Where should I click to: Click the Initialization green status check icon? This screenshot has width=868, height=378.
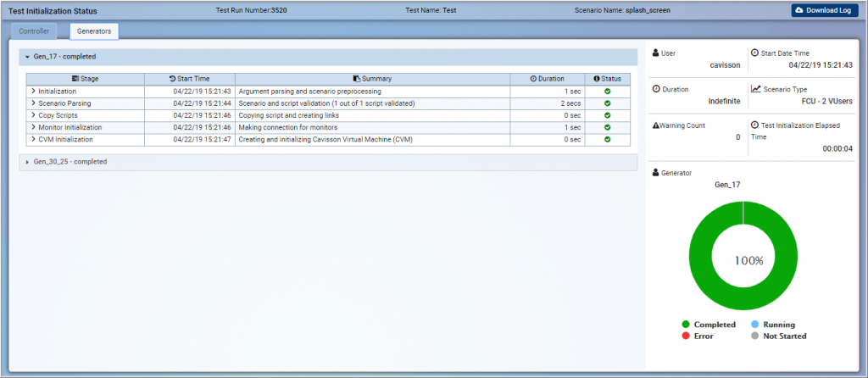coord(607,92)
